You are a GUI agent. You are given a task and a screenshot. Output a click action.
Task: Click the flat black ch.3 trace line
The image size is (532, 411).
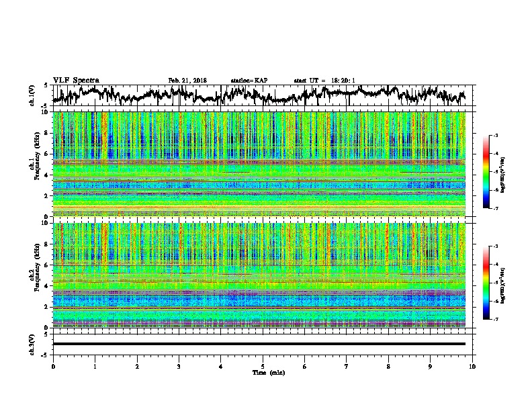[259, 344]
